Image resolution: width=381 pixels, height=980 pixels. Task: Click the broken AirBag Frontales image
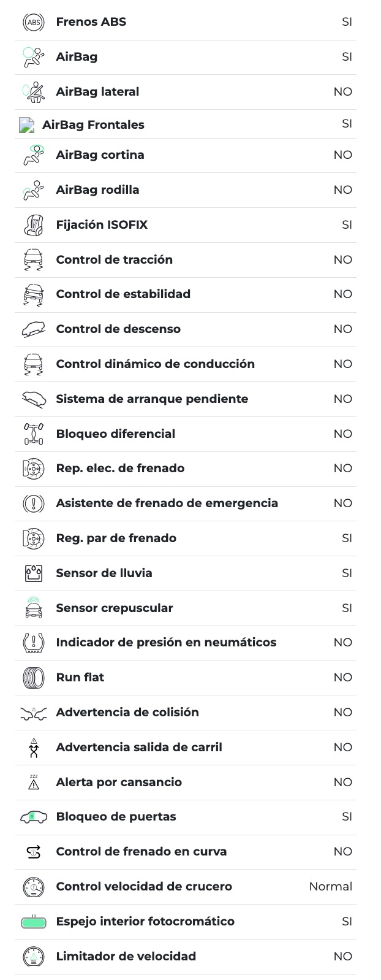(x=26, y=125)
